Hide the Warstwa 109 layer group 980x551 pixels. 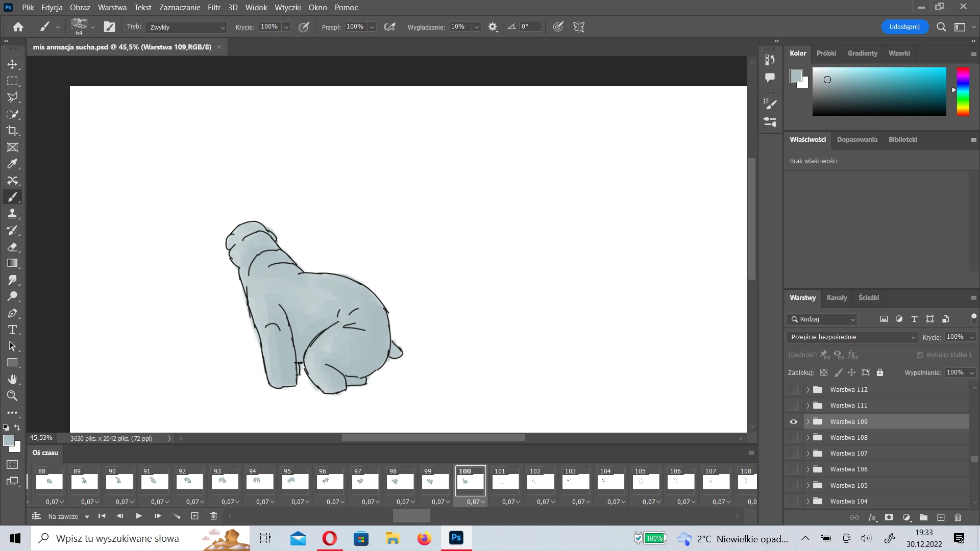pos(793,422)
